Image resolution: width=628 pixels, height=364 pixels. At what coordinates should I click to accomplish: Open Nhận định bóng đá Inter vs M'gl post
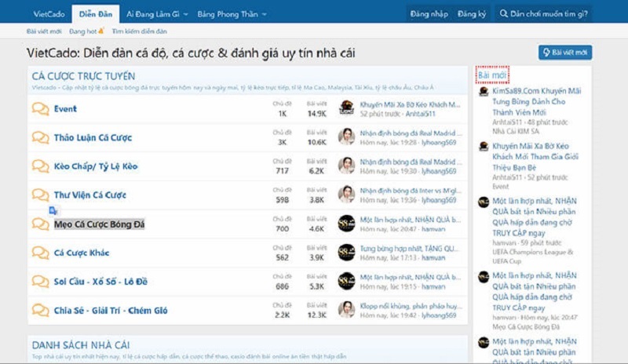411,191
